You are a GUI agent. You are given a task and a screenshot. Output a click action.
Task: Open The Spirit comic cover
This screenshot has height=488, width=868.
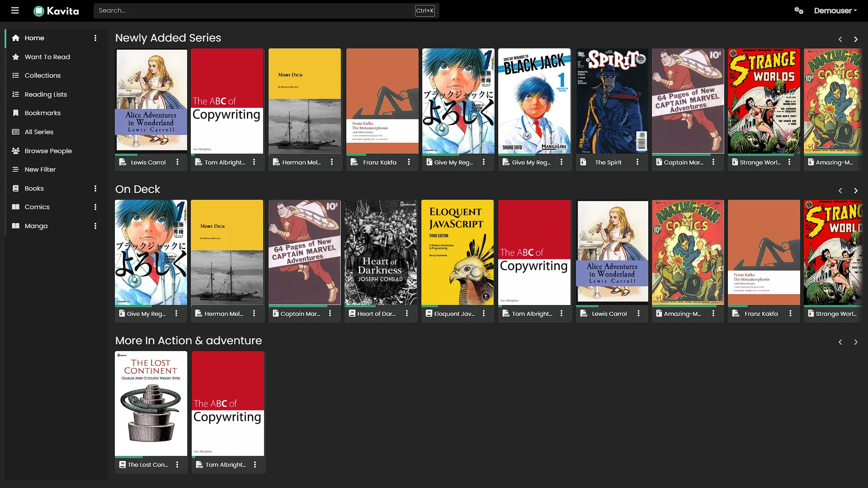coord(612,101)
